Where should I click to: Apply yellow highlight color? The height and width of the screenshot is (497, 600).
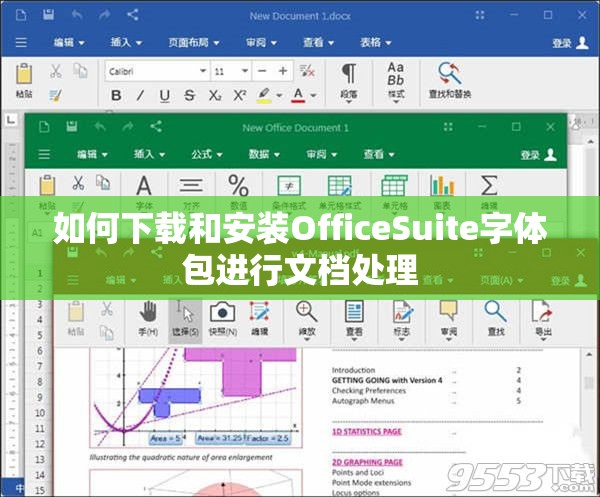pyautogui.click(x=264, y=95)
